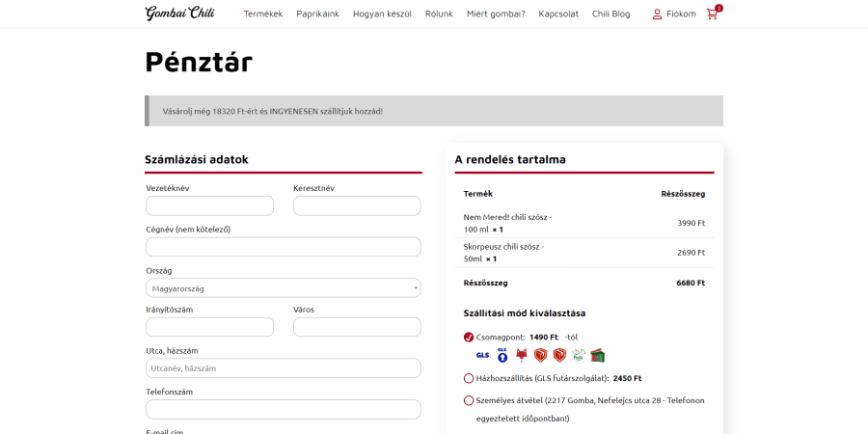
Task: Click the Cégnév company name field
Action: tap(284, 247)
